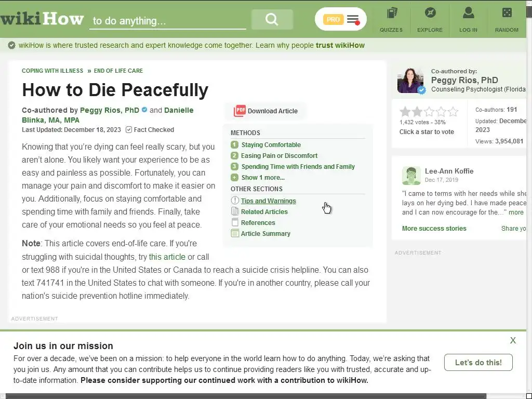532x399 pixels.
Task: Rate article with the fifth star
Action: pyautogui.click(x=453, y=112)
